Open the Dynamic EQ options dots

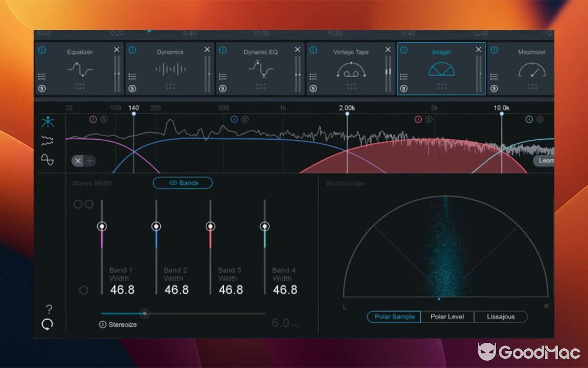pos(260,86)
